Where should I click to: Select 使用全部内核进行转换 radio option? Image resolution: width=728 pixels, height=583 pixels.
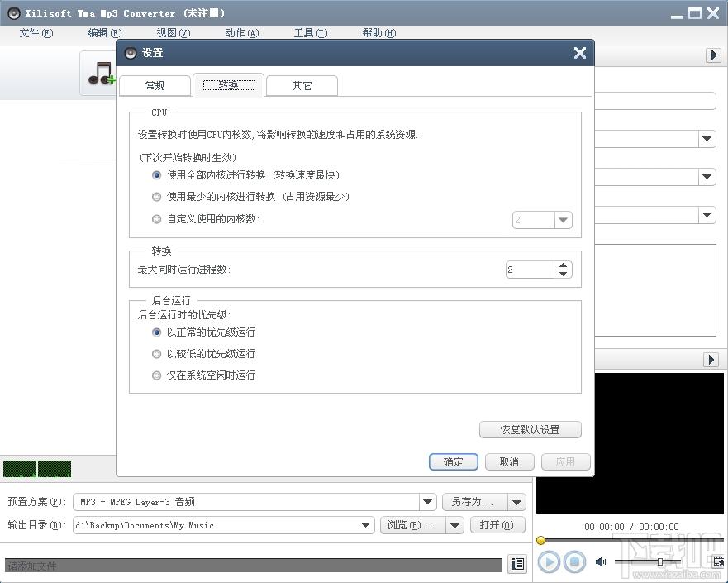click(156, 175)
